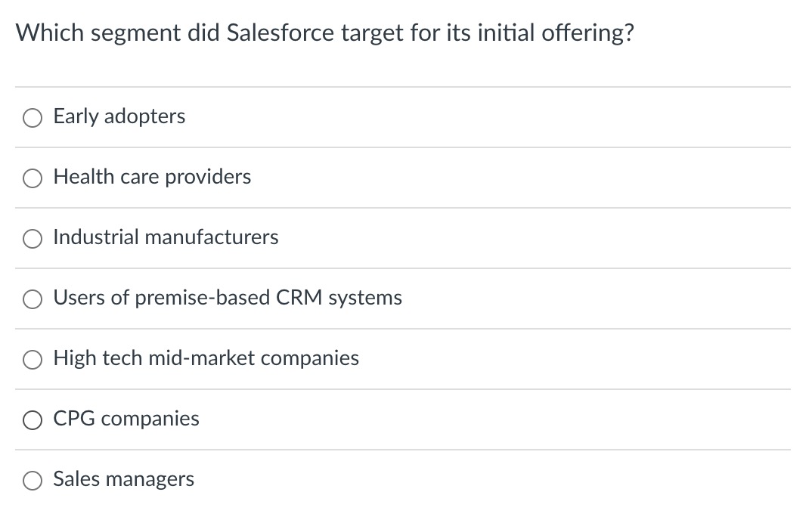Screen dimensions: 812x523
Task: Click the Industrial manufacturers answer row
Action: 166,237
